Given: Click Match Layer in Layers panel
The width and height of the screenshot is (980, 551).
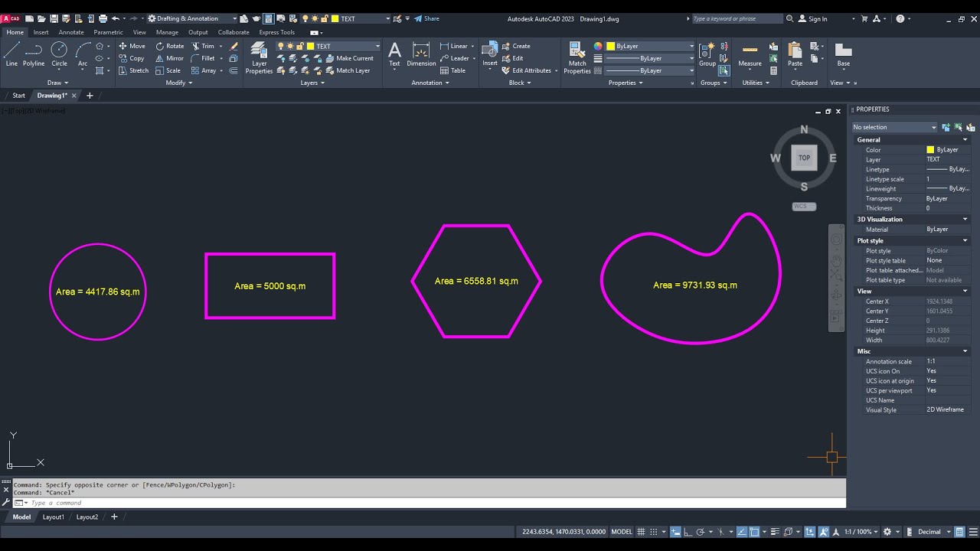Looking at the screenshot, I should (x=348, y=70).
